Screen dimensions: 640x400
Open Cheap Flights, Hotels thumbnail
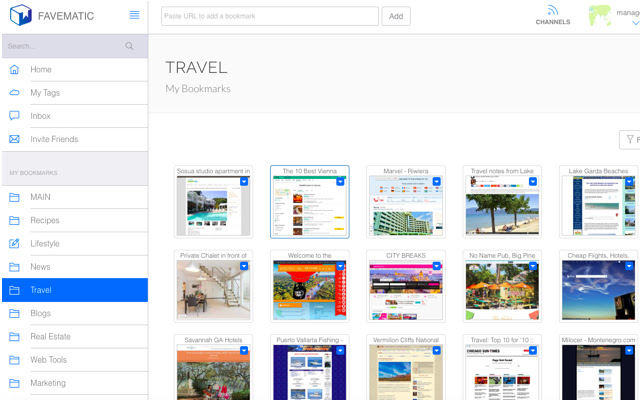599,290
